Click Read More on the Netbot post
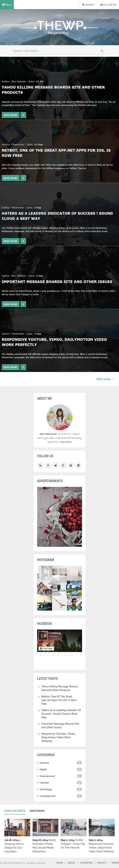Screen dimensions: 119x868 pos(11,178)
